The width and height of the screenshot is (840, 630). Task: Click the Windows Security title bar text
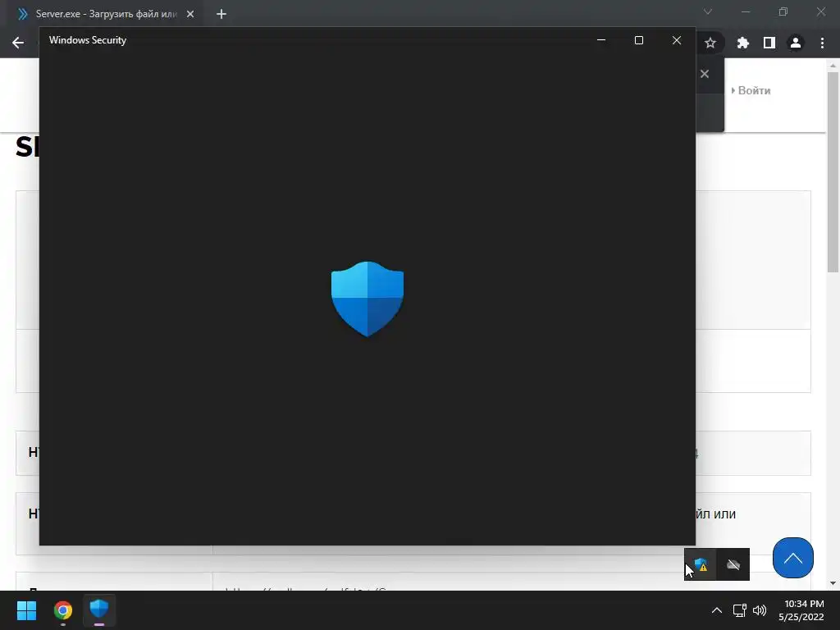tap(88, 40)
